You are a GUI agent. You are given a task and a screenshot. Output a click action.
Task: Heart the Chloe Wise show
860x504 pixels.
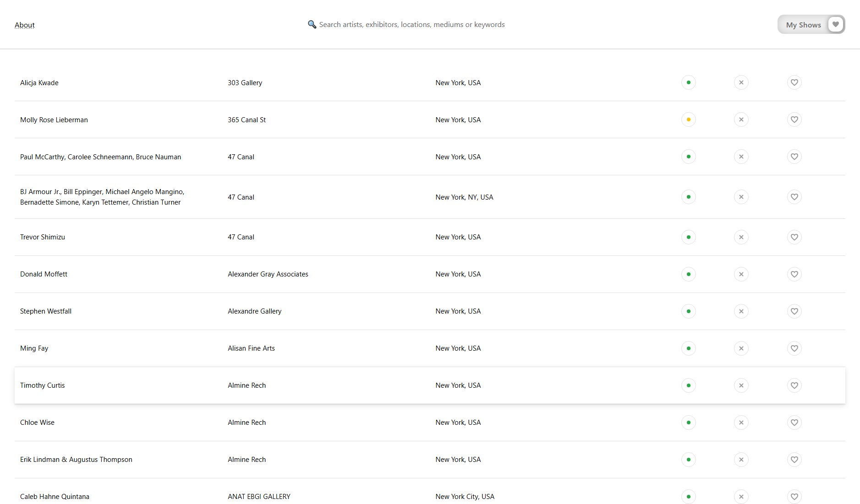coord(794,423)
